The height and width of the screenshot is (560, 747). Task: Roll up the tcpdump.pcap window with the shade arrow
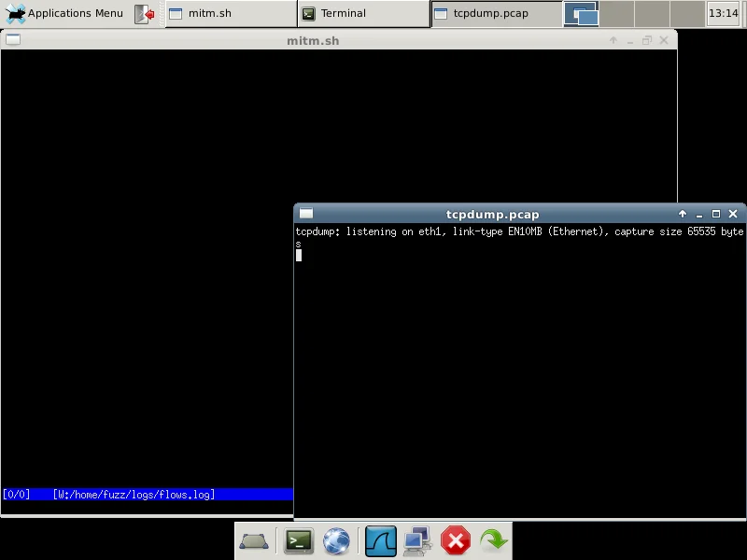click(683, 214)
